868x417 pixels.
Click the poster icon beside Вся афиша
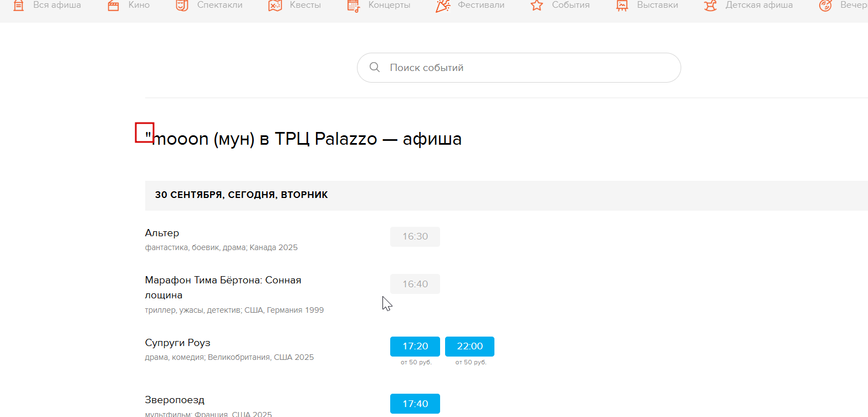coord(18,6)
